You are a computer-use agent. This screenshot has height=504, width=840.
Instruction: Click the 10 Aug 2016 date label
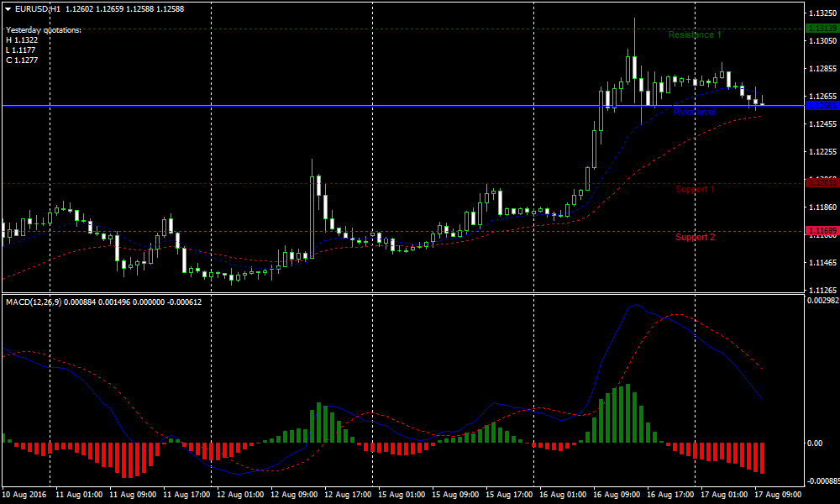tap(25, 496)
